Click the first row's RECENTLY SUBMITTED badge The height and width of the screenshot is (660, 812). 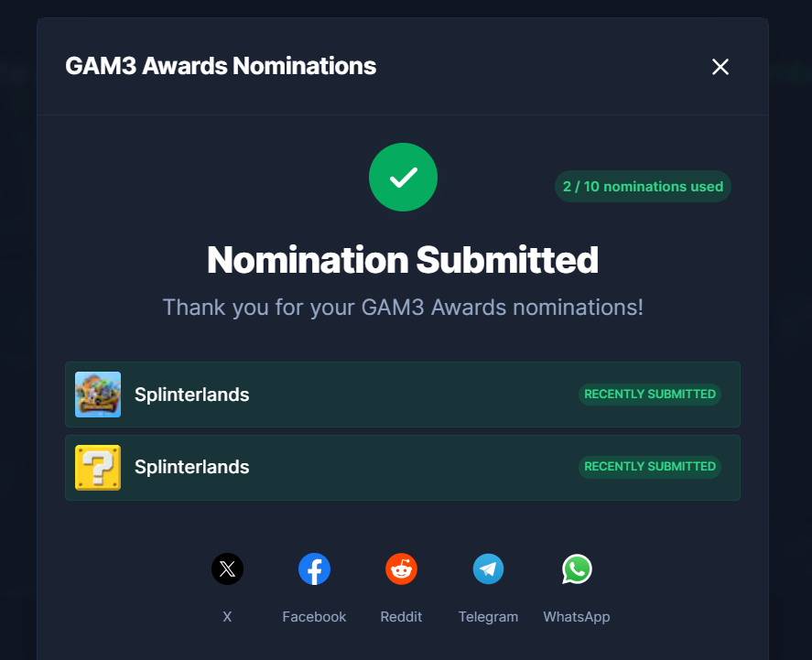tap(650, 395)
